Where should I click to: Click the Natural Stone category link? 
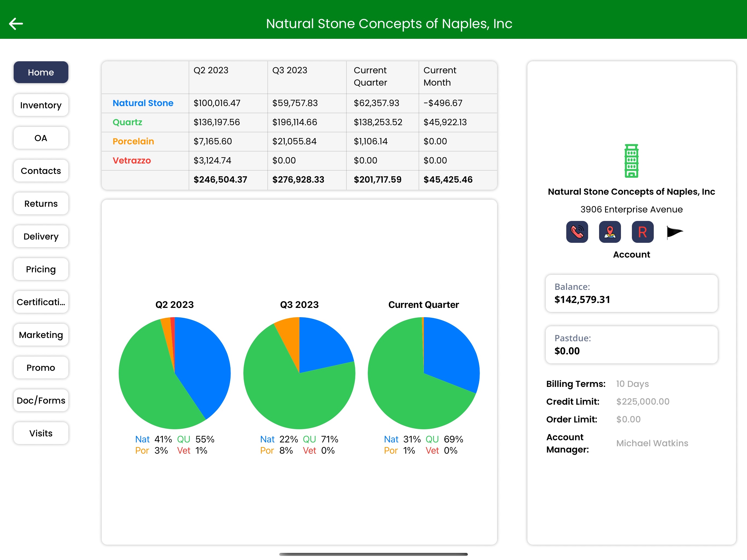(143, 103)
